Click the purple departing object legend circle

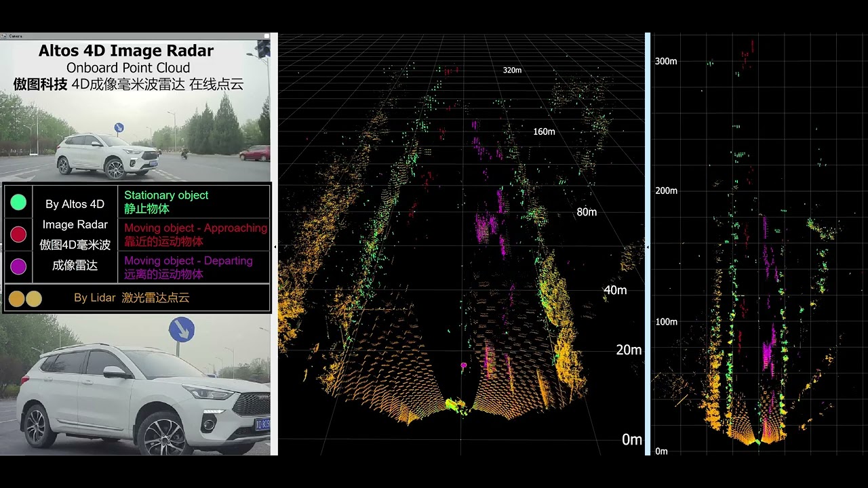(18, 266)
